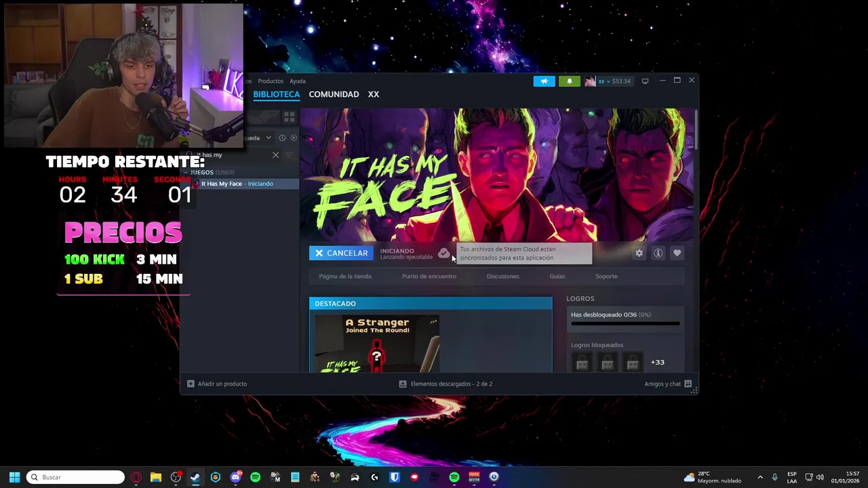
Task: Open account menu showing $53.34
Action: pyautogui.click(x=608, y=81)
